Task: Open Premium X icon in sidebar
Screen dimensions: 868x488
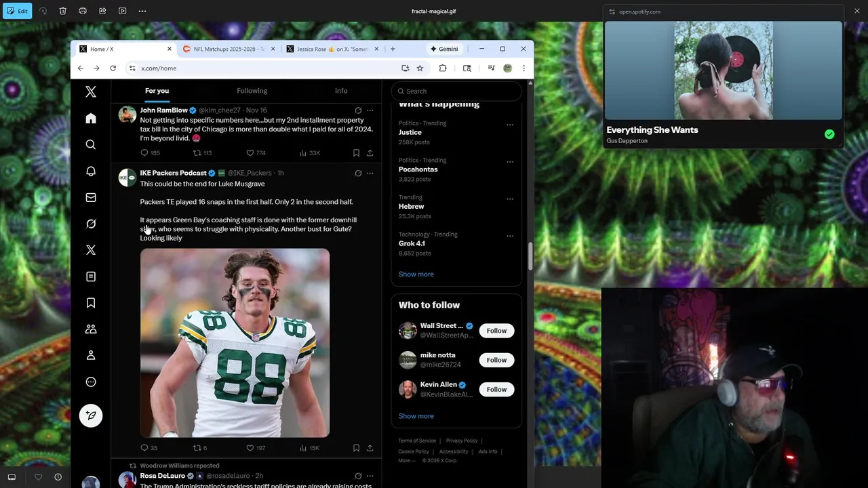Action: tap(91, 250)
